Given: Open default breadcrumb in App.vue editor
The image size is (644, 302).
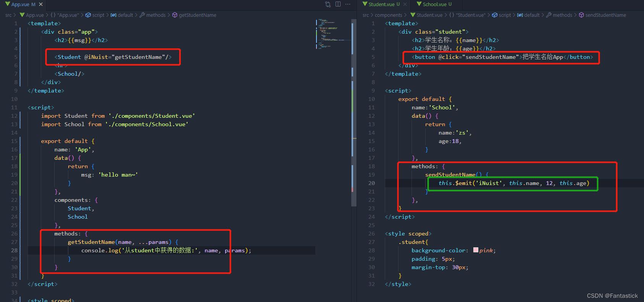Looking at the screenshot, I should [x=122, y=15].
